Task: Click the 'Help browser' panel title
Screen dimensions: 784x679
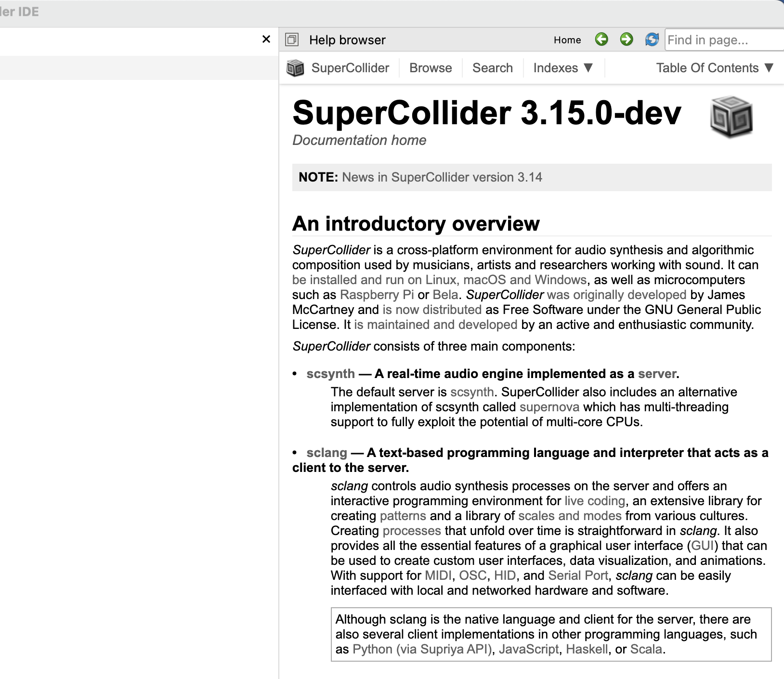Action: pyautogui.click(x=347, y=40)
